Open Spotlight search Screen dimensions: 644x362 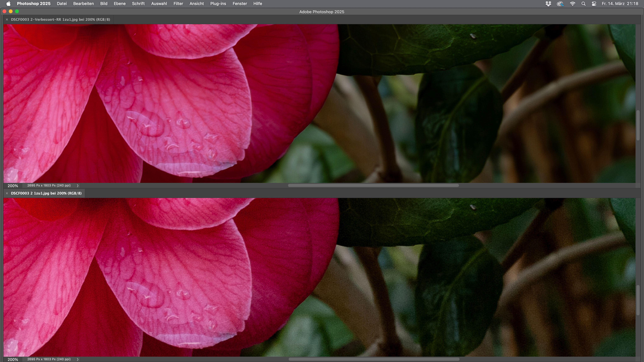pyautogui.click(x=583, y=3)
